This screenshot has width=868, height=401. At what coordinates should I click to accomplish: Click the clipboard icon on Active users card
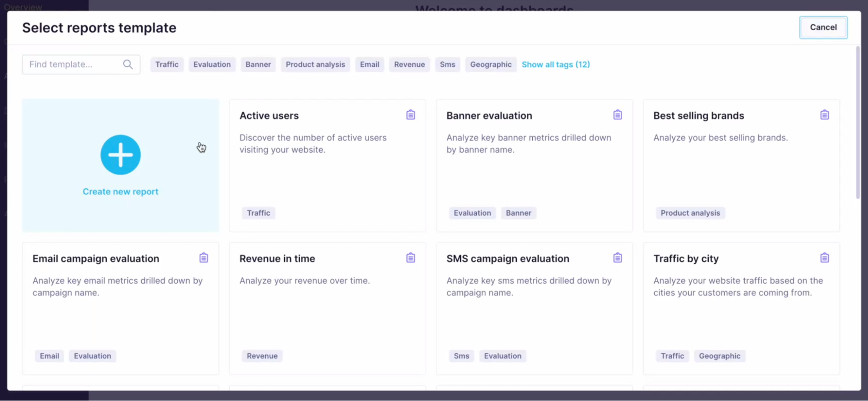point(410,115)
